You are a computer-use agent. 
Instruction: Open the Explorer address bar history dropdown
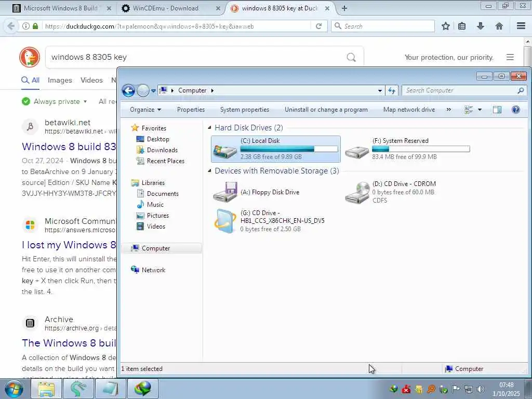click(x=380, y=90)
